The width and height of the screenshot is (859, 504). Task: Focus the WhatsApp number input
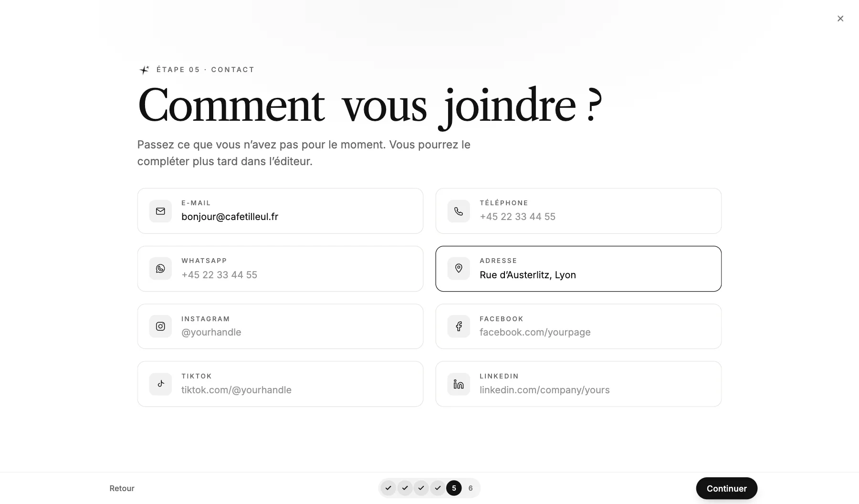coord(280,269)
